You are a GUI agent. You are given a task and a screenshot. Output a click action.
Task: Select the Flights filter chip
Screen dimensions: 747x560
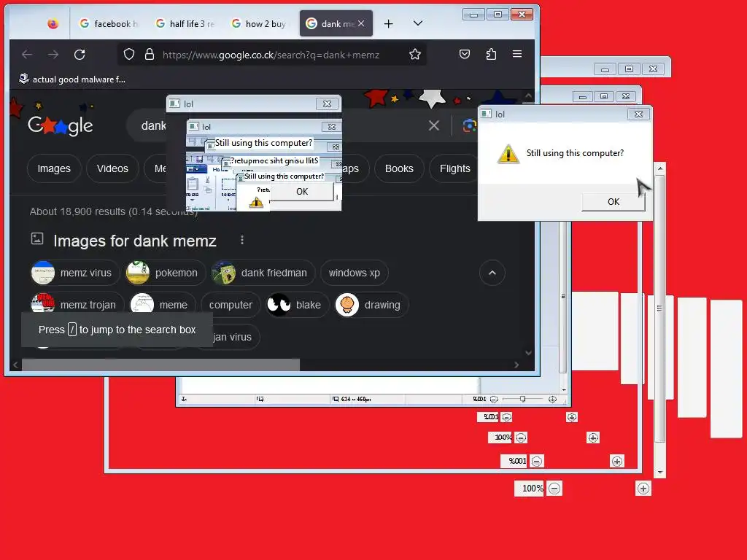[x=454, y=168]
